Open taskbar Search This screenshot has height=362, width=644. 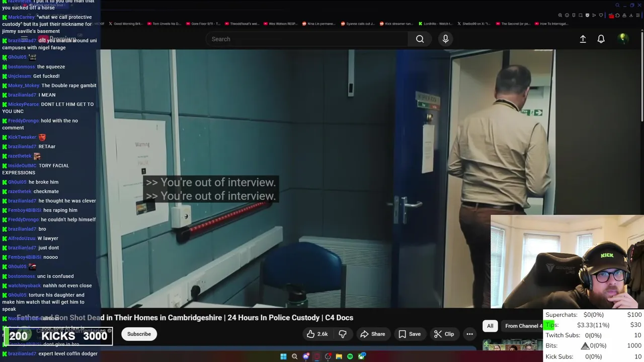[294, 356]
